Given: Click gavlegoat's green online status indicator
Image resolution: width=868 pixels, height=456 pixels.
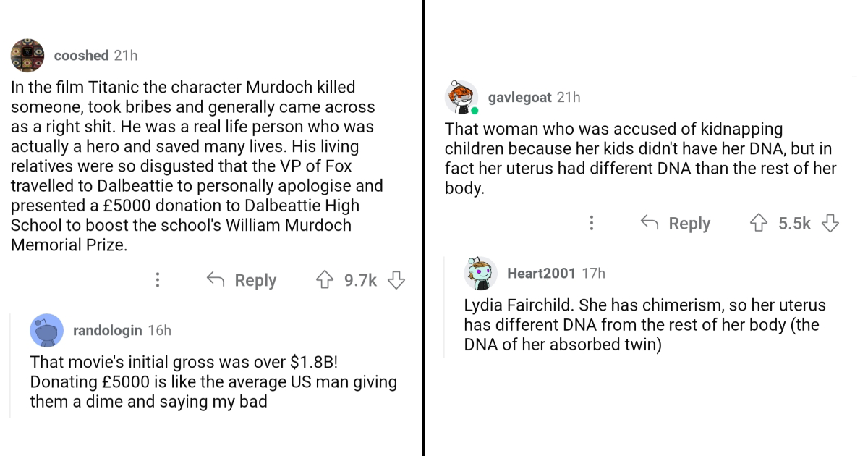Looking at the screenshot, I should (475, 110).
